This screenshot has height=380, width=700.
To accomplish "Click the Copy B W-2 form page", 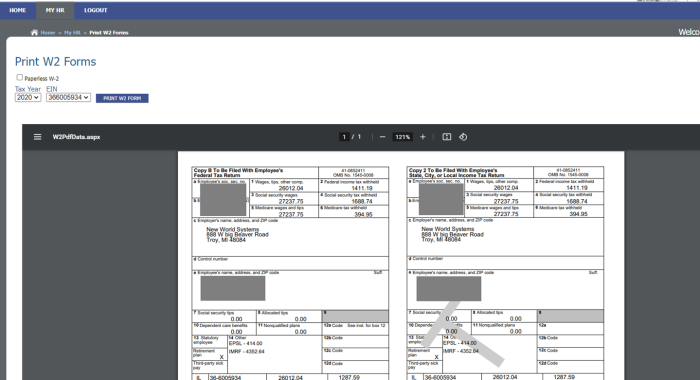I will [x=290, y=273].
